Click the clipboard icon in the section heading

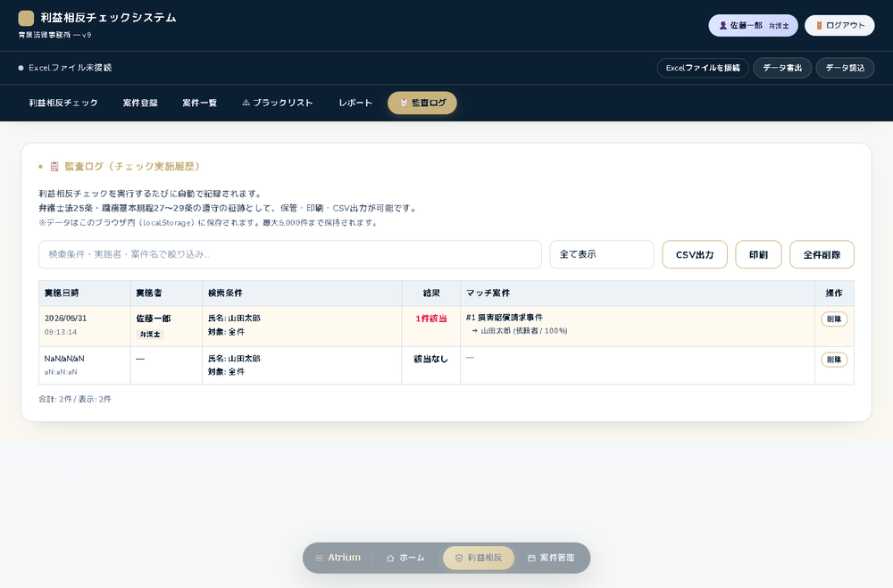[x=54, y=167]
